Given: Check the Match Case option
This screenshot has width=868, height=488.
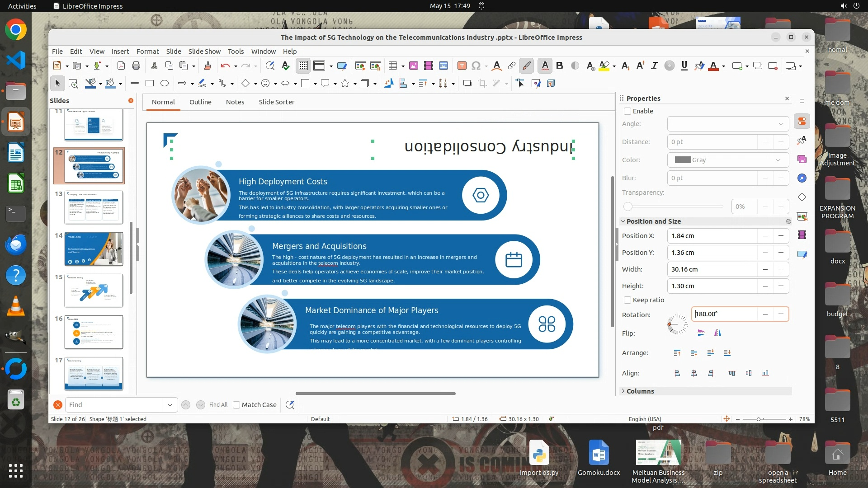Looking at the screenshot, I should pos(236,405).
